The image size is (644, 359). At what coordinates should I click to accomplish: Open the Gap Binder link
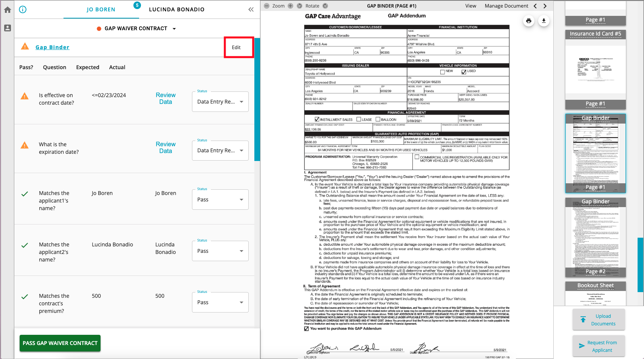click(53, 47)
